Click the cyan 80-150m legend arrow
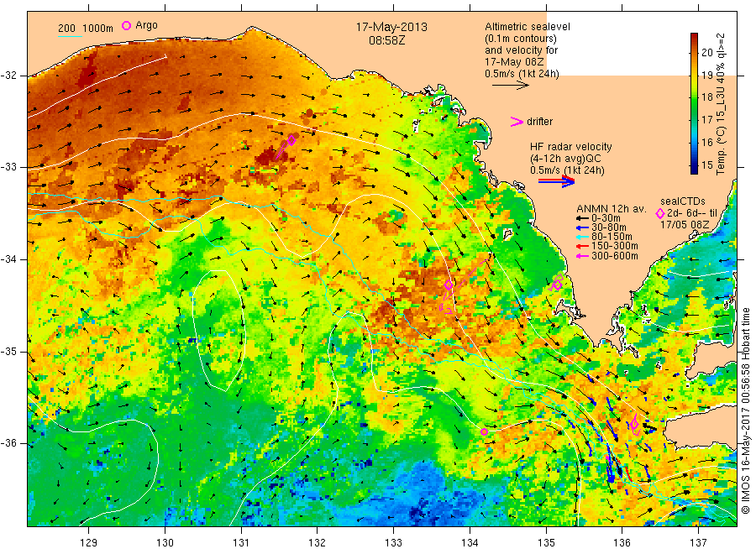Screen dimensions: 756x554 (x=582, y=237)
